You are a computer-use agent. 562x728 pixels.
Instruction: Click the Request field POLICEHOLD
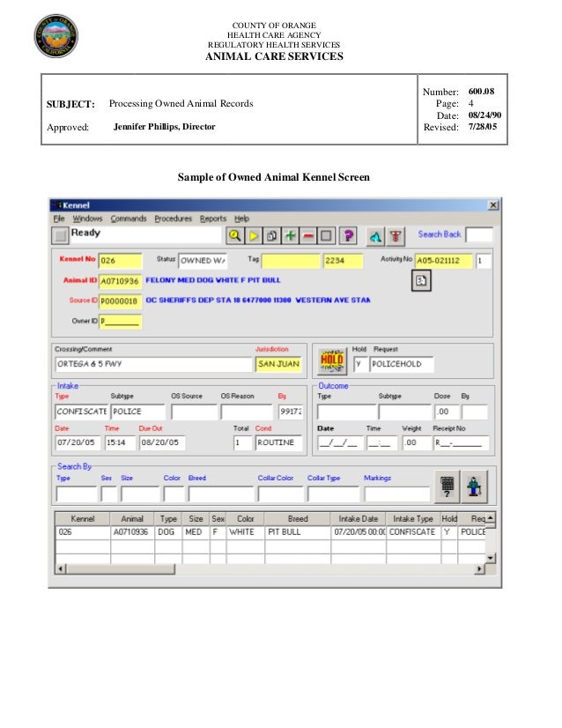[x=402, y=364]
